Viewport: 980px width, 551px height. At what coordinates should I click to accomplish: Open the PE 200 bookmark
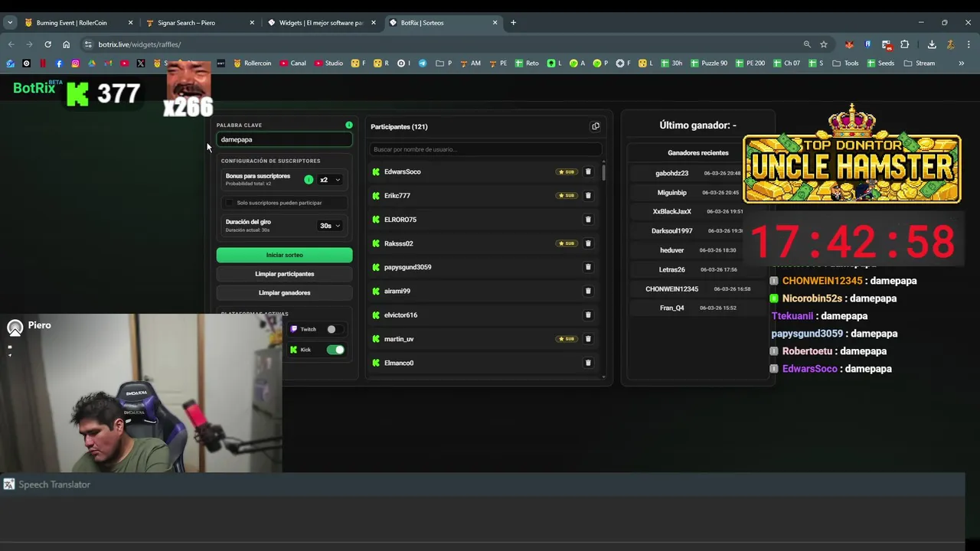point(750,63)
